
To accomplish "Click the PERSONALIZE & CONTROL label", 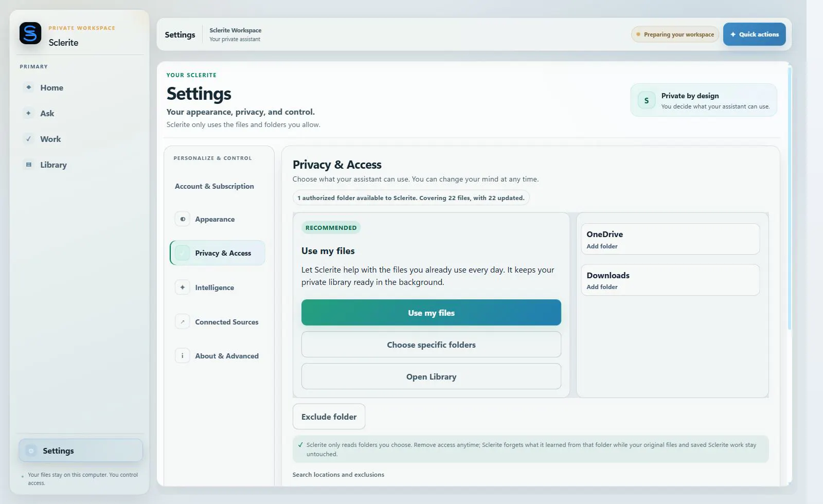I will click(x=212, y=158).
